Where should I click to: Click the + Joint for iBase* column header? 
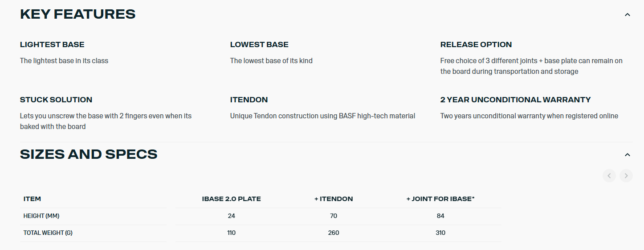tap(440, 199)
